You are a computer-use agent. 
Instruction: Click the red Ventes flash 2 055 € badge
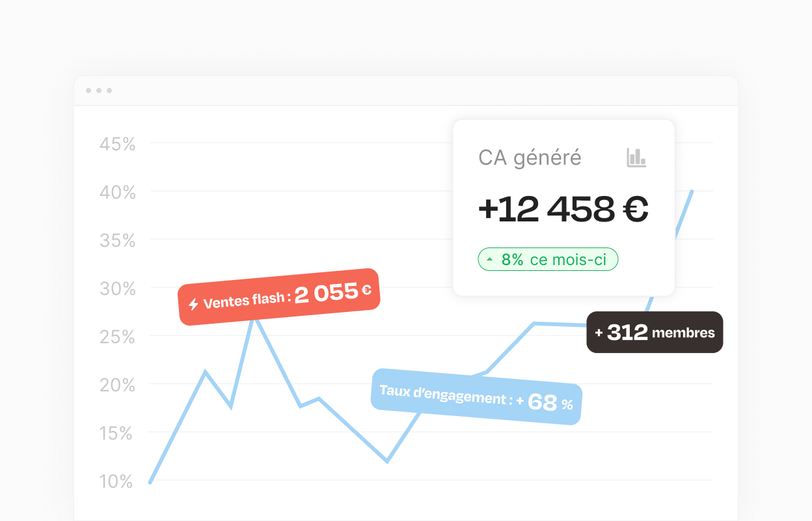coord(279,296)
